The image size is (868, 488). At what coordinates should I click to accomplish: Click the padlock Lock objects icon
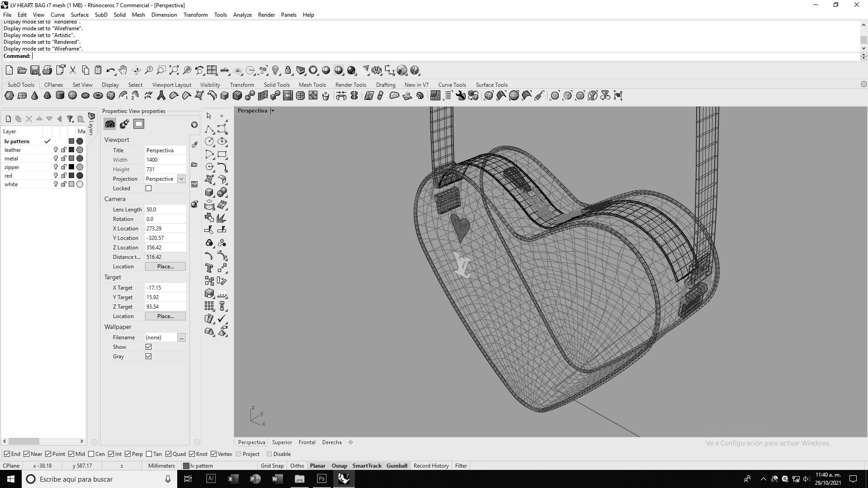(x=288, y=70)
